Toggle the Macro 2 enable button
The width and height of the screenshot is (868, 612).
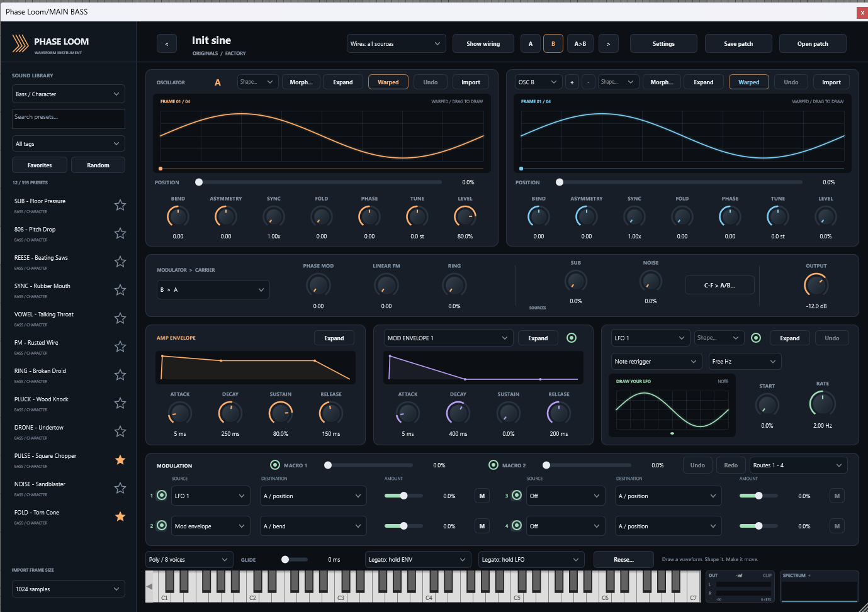click(493, 465)
